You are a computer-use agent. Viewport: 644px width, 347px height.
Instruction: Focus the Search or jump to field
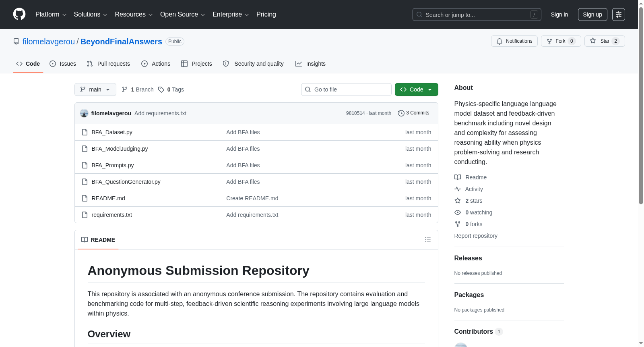477,15
